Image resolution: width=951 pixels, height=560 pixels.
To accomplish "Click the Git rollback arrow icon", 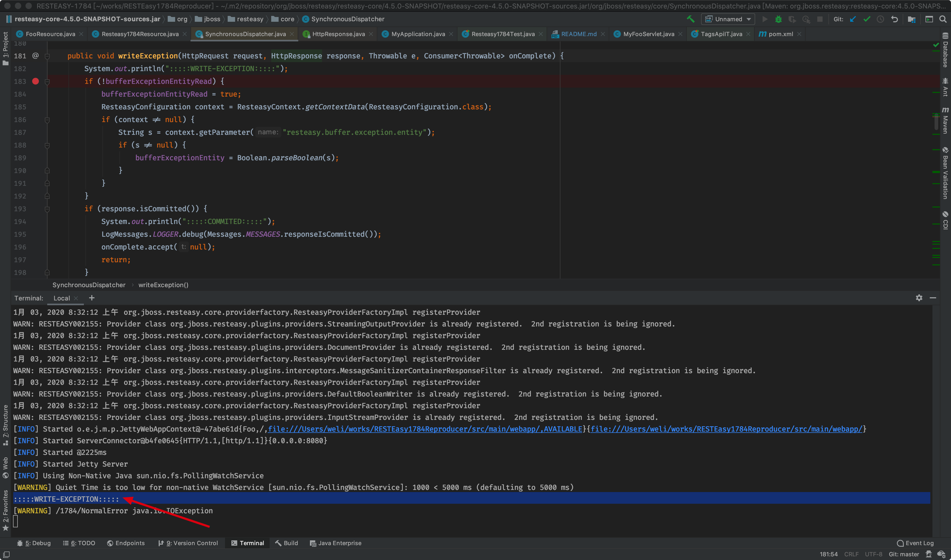I will click(894, 19).
